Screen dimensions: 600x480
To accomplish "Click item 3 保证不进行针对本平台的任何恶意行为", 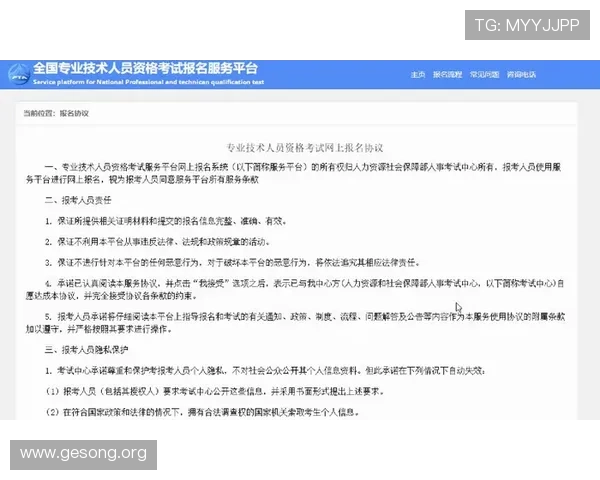I will (233, 263).
